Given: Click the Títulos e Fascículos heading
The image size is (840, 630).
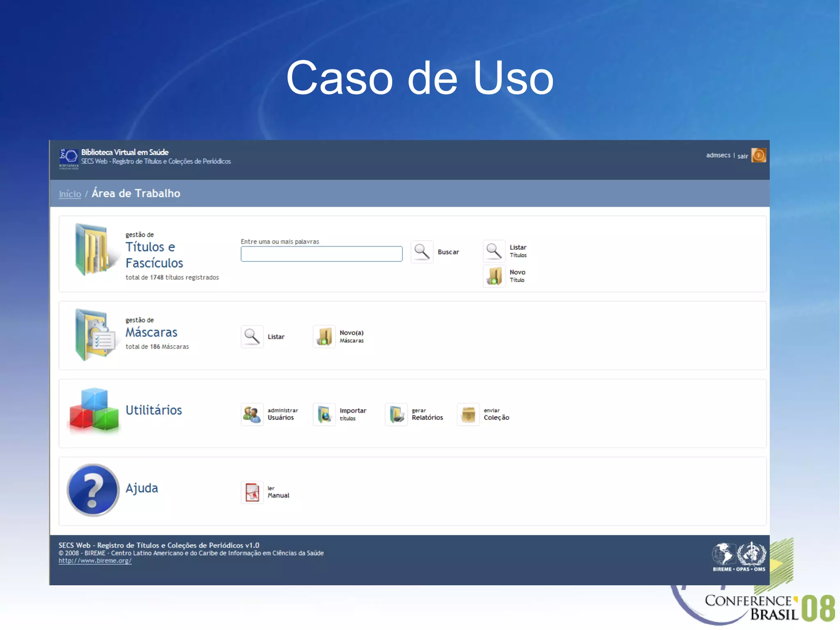Looking at the screenshot, I should (154, 254).
